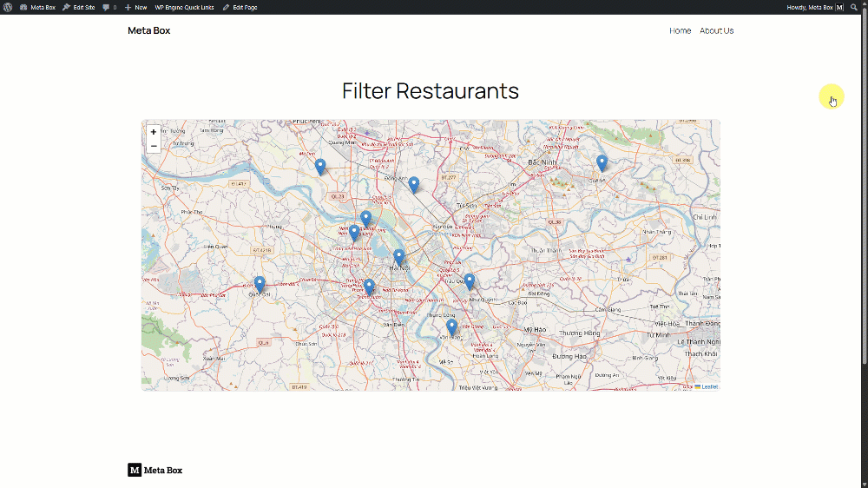Image resolution: width=868 pixels, height=488 pixels.
Task: Click the Filter Restaurants heading
Action: 431,91
